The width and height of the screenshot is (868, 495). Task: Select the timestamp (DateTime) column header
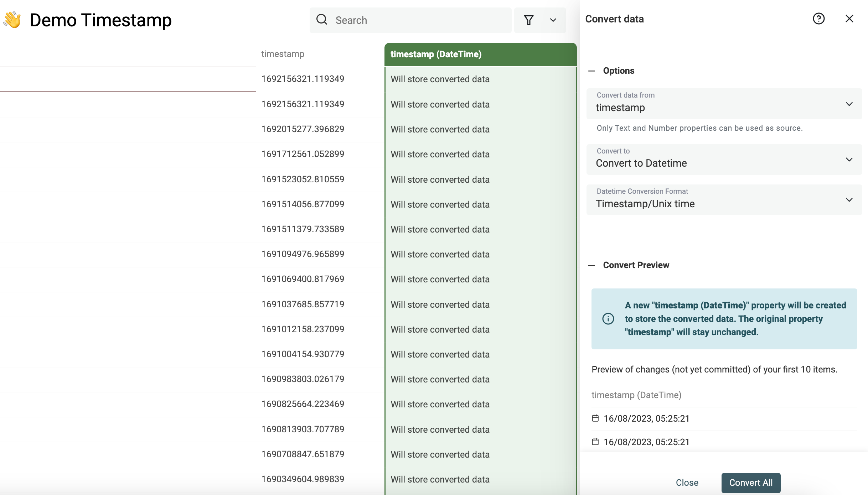tap(436, 54)
